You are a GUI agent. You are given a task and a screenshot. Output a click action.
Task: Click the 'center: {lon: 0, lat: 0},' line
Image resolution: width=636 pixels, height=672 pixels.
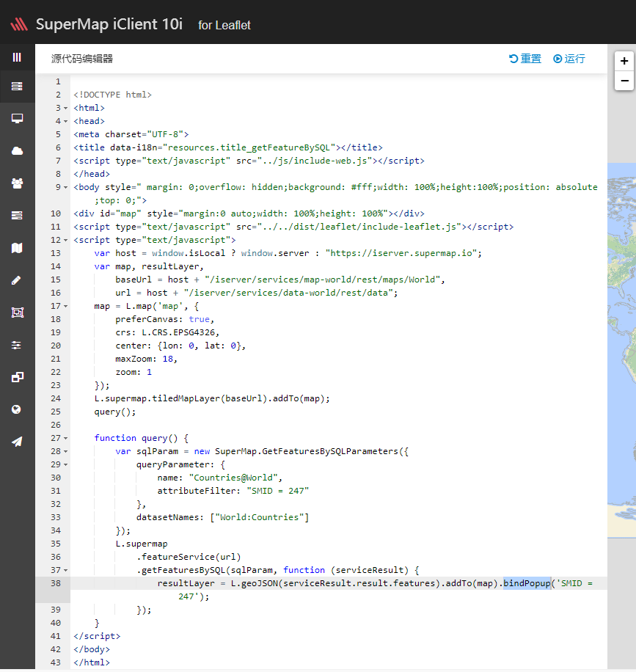(180, 346)
